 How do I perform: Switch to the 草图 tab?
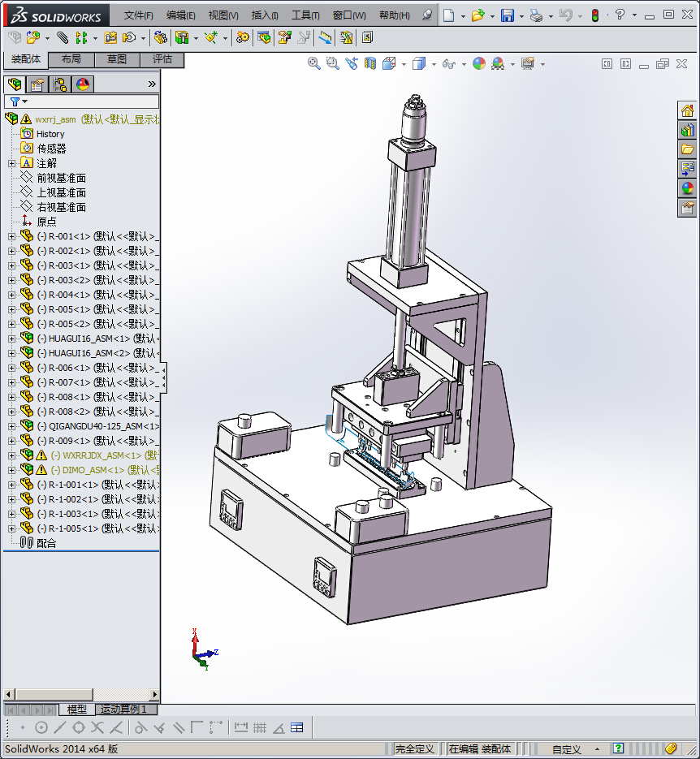click(x=117, y=59)
